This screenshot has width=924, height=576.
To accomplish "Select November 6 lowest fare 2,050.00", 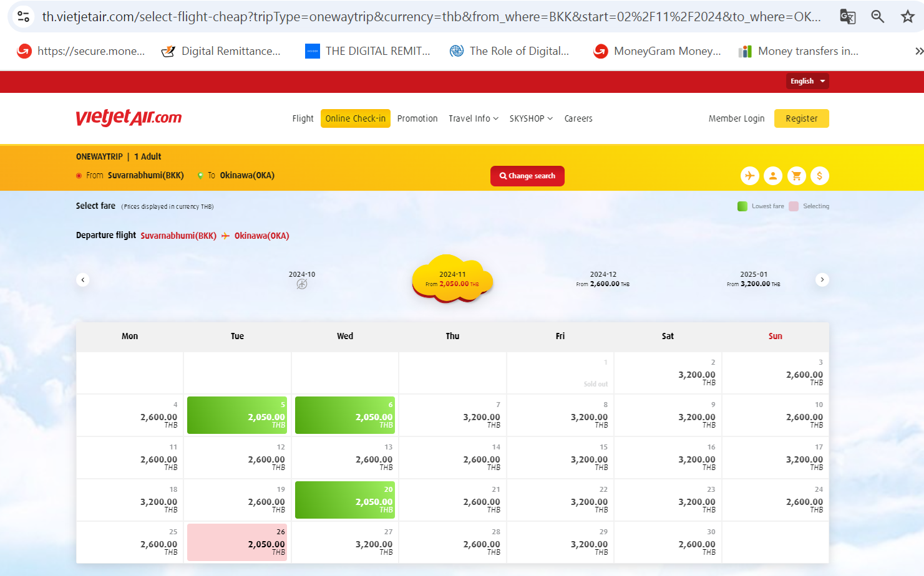I will 345,415.
